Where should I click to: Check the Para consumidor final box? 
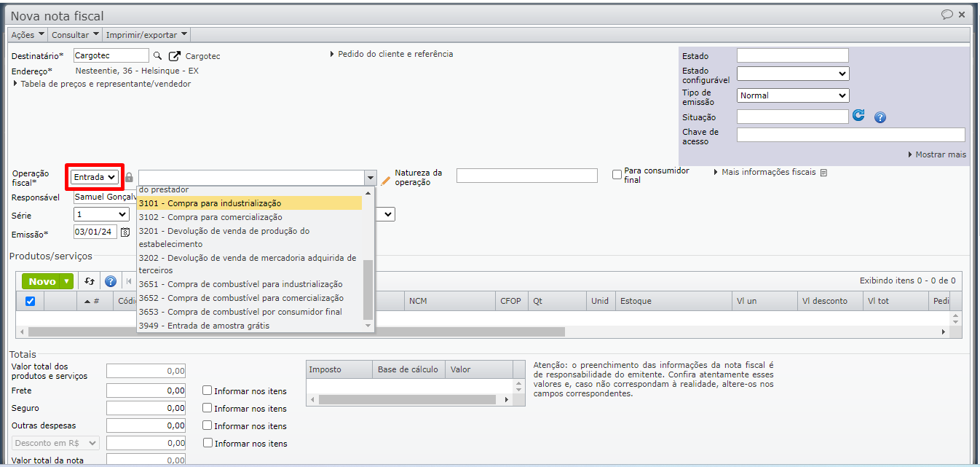coord(617,175)
